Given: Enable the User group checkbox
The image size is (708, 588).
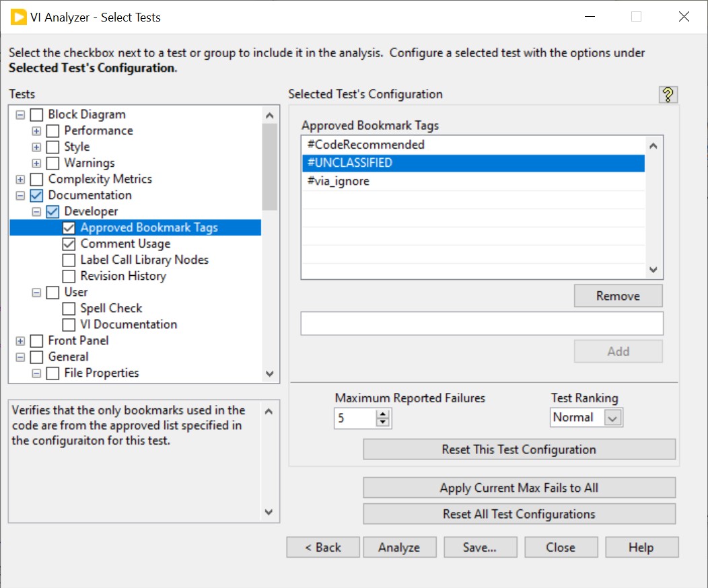Looking at the screenshot, I should 52,293.
